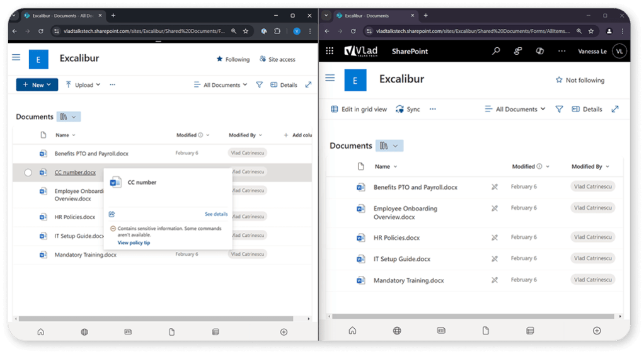Open All Documents view dropdown in right window
Viewport: 644px width, 354px height.
515,109
